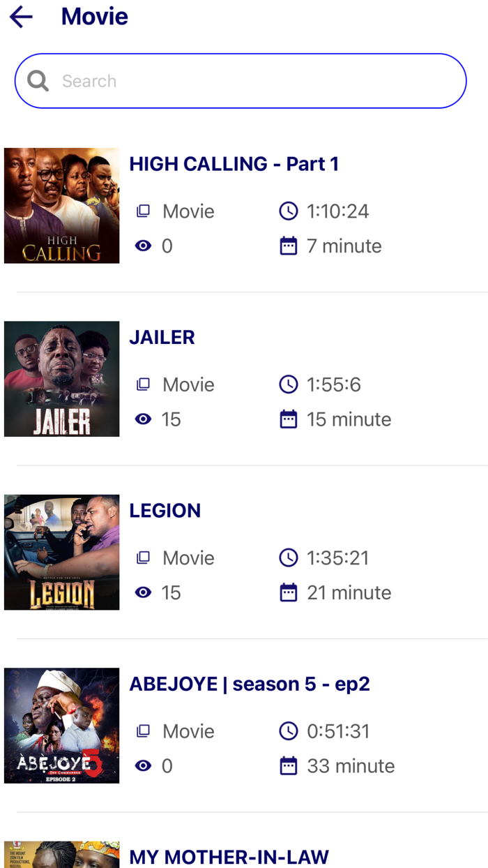Click the LEGION movie poster thumbnail
Image resolution: width=488 pixels, height=868 pixels.
pos(61,551)
